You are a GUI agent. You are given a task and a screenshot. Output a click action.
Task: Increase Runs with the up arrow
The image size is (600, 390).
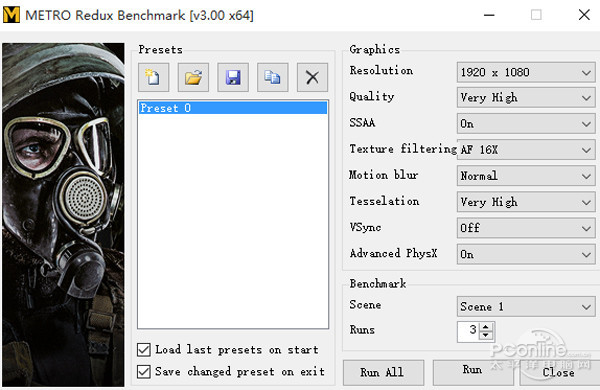(486, 327)
